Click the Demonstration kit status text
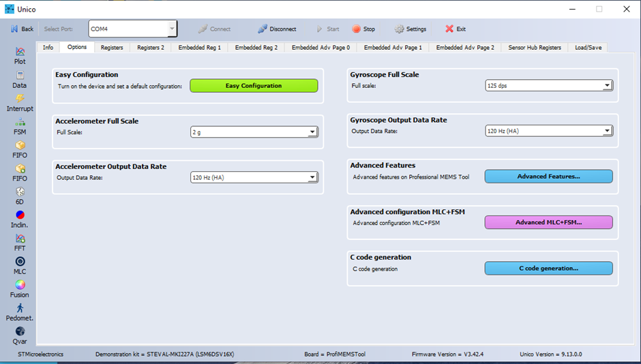This screenshot has height=364, width=641. 165,354
